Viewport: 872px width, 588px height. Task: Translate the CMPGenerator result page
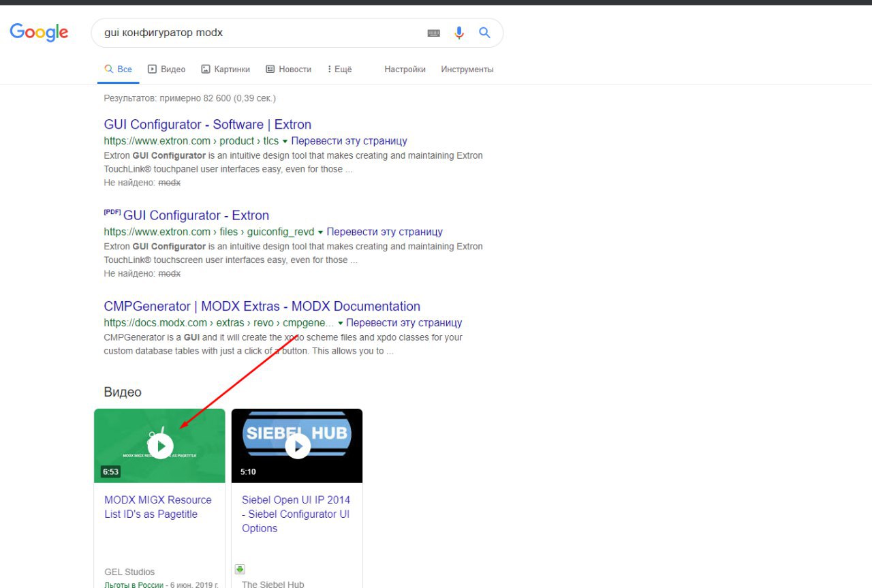tap(405, 323)
